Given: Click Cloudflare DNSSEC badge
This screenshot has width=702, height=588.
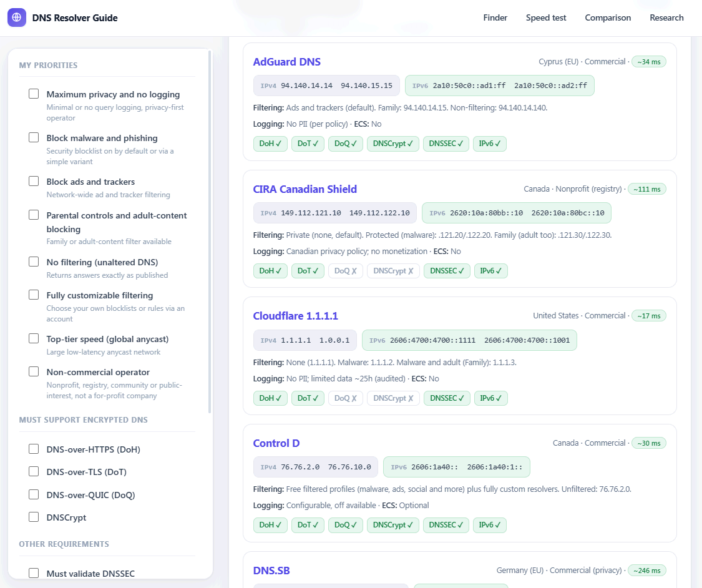Looking at the screenshot, I should click(447, 398).
